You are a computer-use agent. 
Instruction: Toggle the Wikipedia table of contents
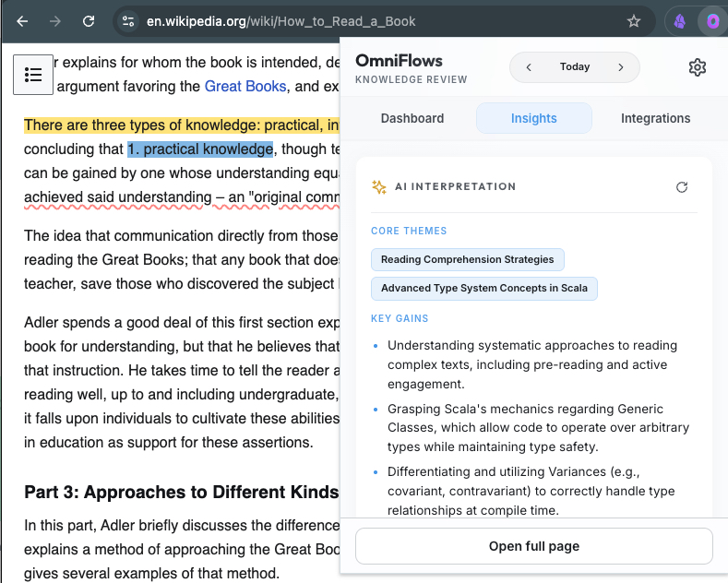click(33, 75)
